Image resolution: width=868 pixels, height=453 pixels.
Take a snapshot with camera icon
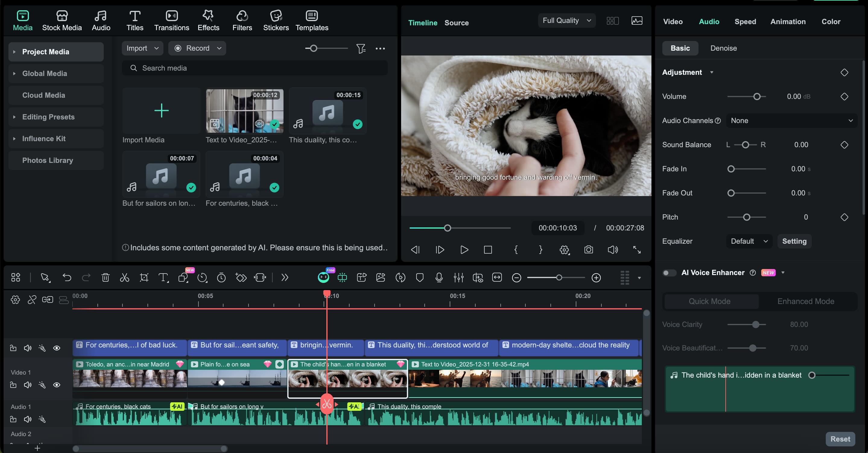tap(588, 250)
